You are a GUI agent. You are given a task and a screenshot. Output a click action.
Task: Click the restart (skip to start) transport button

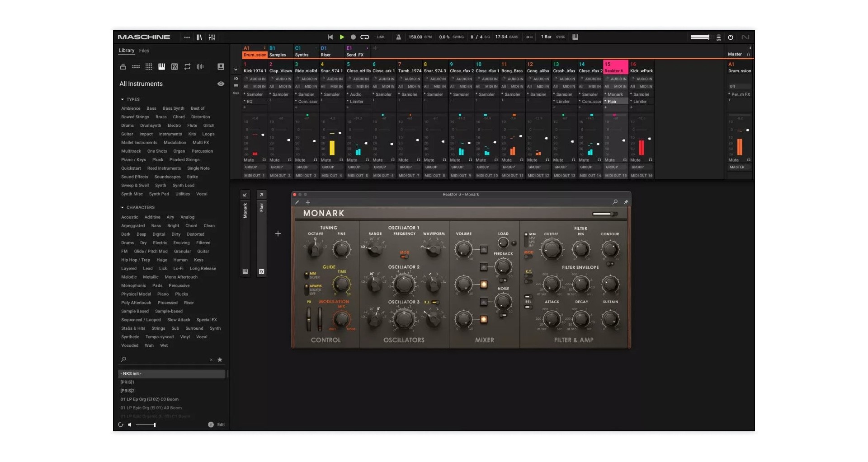point(330,37)
